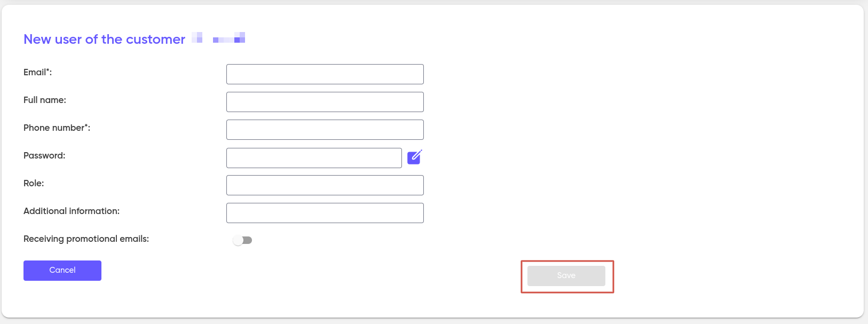This screenshot has width=868, height=324.
Task: Click the 'Role:' field label
Action: tap(34, 184)
